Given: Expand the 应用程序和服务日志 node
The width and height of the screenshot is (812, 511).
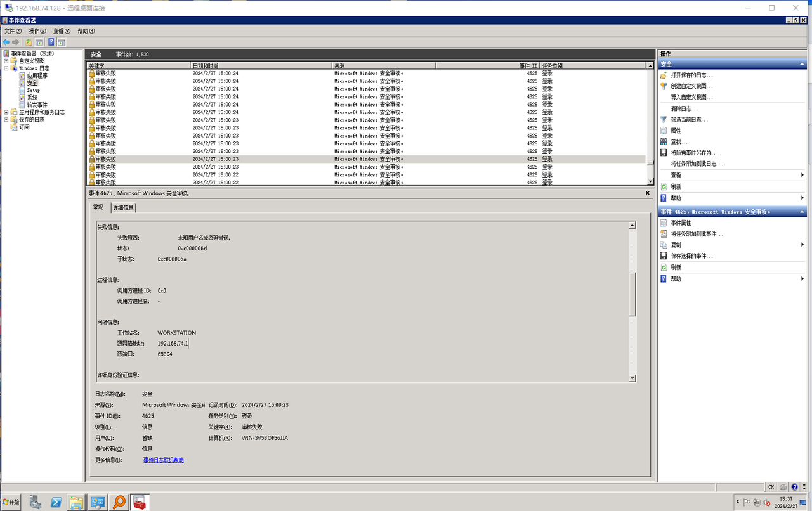Looking at the screenshot, I should (x=6, y=112).
